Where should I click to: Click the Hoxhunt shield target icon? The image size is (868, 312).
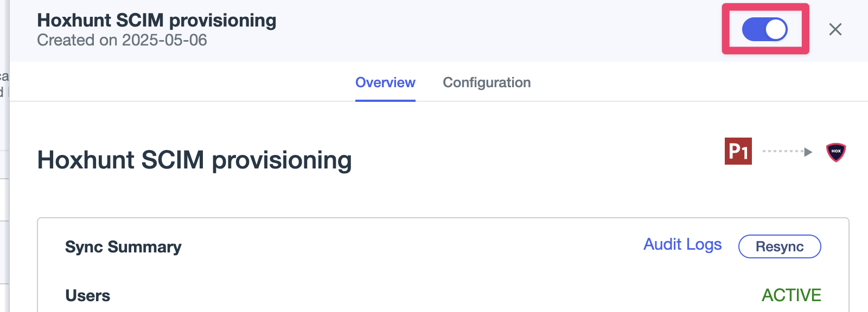click(836, 152)
